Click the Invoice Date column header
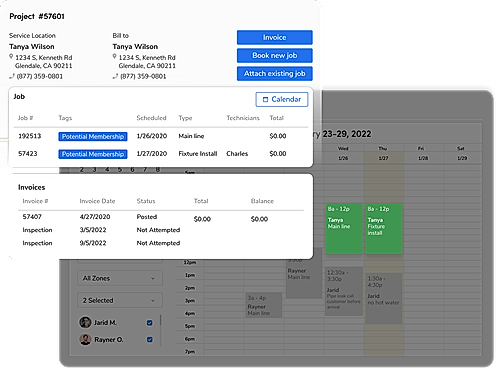 click(x=97, y=201)
